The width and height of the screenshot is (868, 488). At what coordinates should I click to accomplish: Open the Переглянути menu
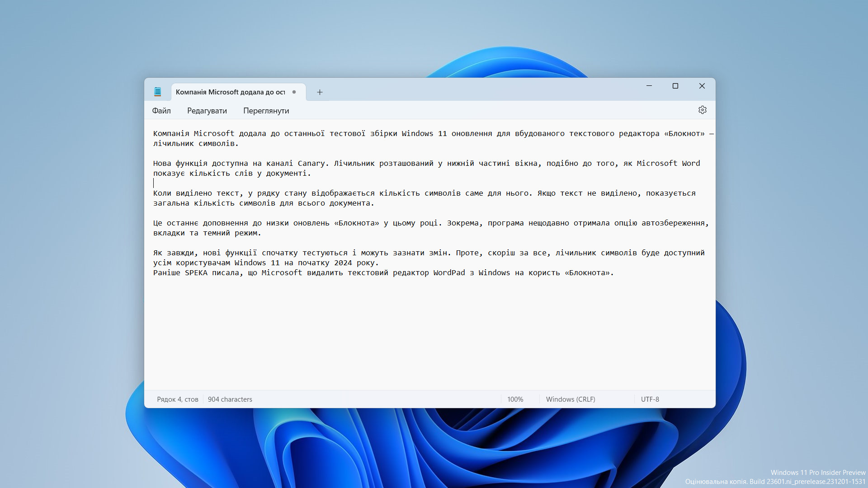[x=266, y=111]
